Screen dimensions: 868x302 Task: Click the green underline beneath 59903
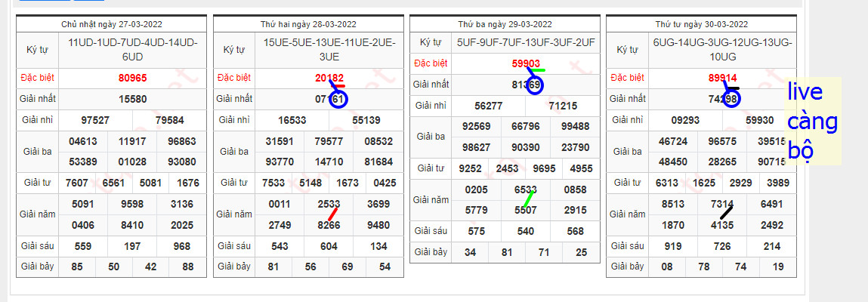pyautogui.click(x=536, y=70)
